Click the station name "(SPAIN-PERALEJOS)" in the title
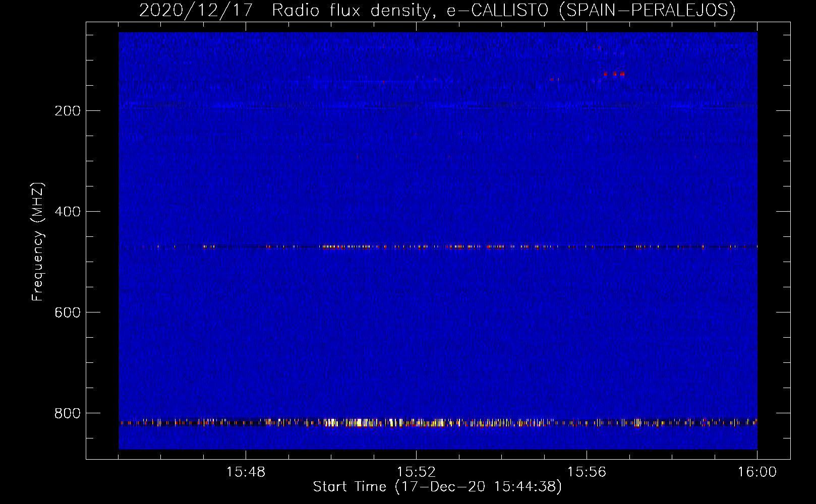This screenshot has height=504, width=816. point(647,10)
